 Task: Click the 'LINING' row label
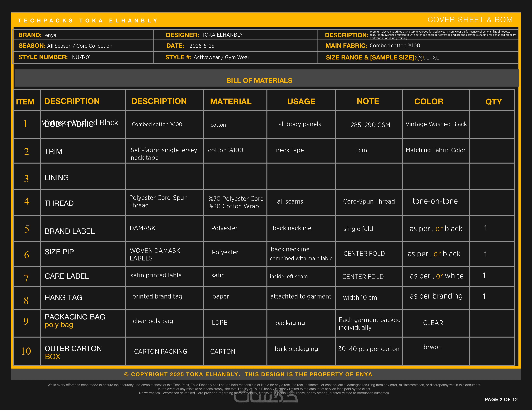tap(57, 177)
